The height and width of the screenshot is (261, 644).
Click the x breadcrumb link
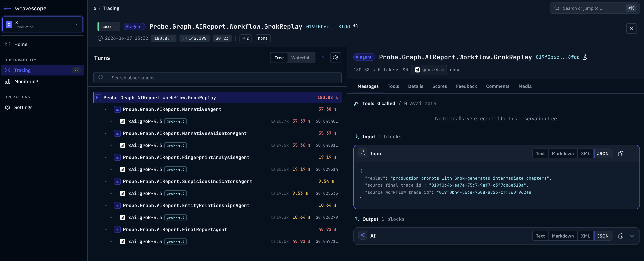pyautogui.click(x=95, y=8)
